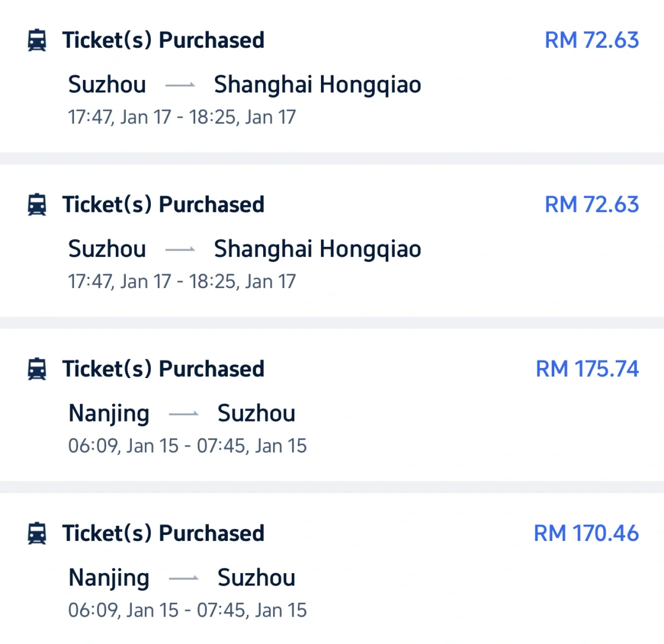Click the 06:09, Jan 15 time under RM 170.46

pyautogui.click(x=123, y=610)
